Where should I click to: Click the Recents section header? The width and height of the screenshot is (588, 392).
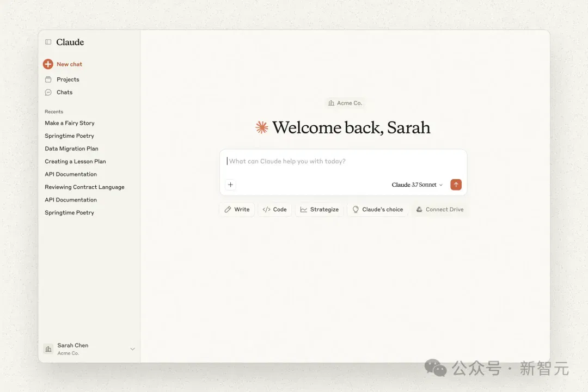(x=54, y=112)
